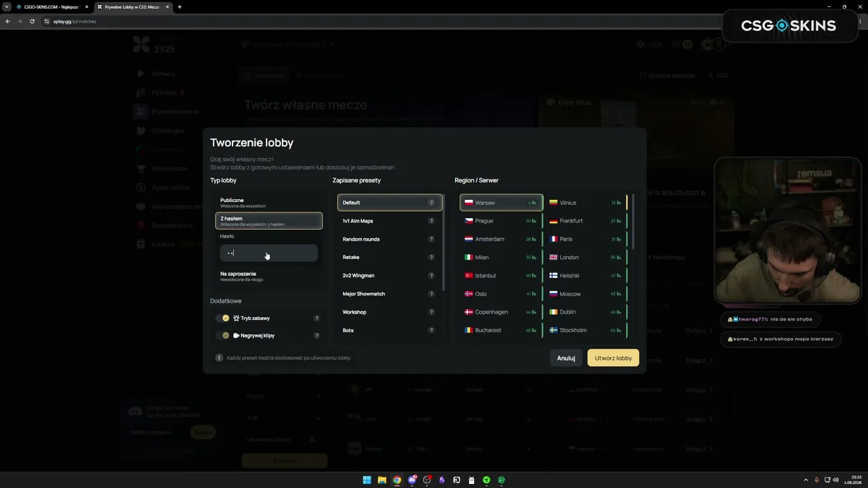
Task: Click the help icon next to 1v1 Aim Maps
Action: 431,221
